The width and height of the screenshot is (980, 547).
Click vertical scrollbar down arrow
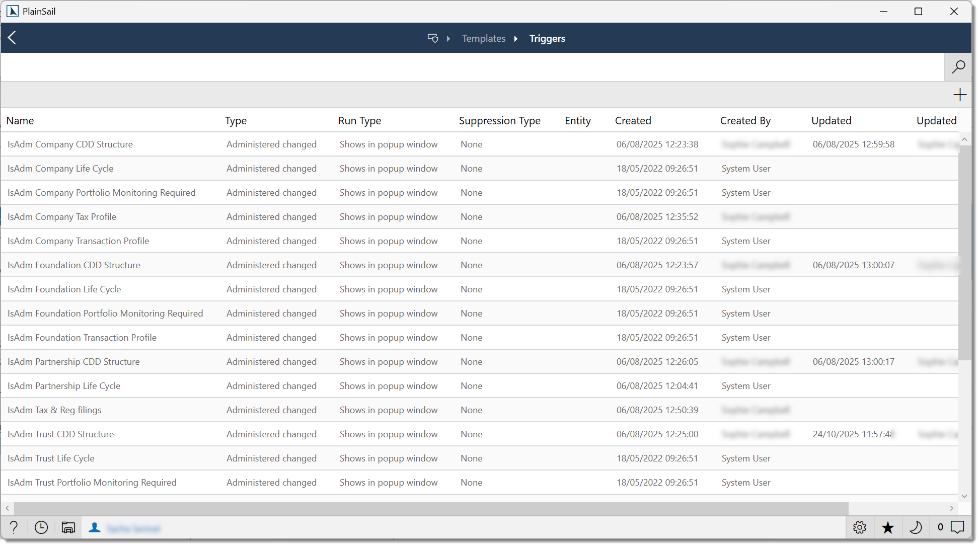coord(964,496)
